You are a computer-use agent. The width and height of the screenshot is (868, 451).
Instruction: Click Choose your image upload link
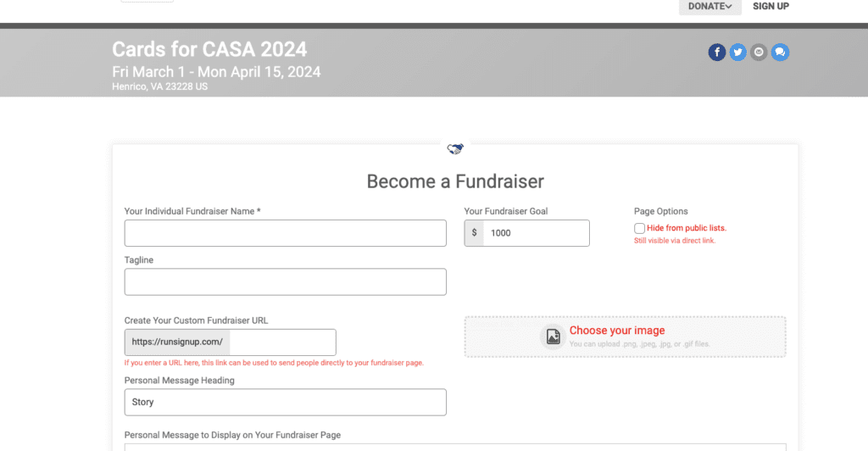tap(617, 331)
